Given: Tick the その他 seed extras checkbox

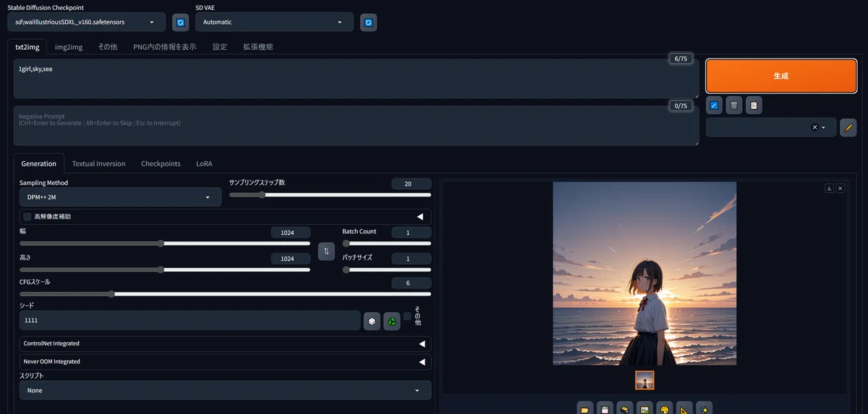Looking at the screenshot, I should 407,316.
